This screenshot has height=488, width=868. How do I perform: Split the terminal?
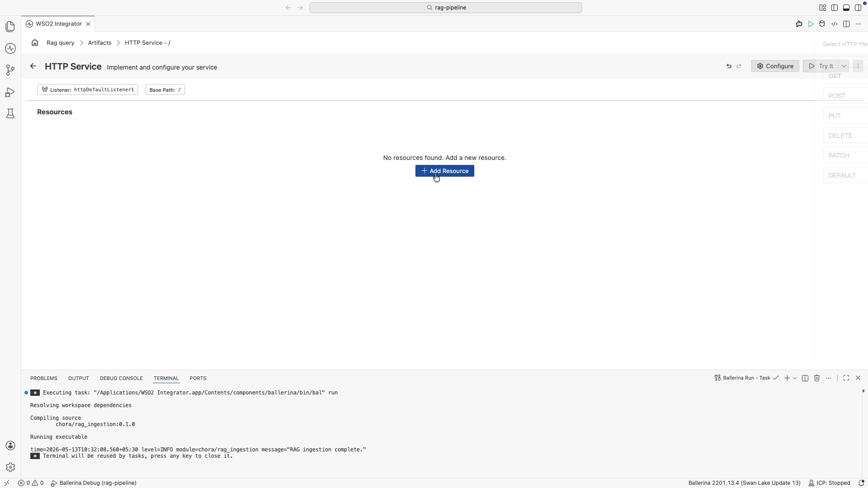pyautogui.click(x=805, y=378)
